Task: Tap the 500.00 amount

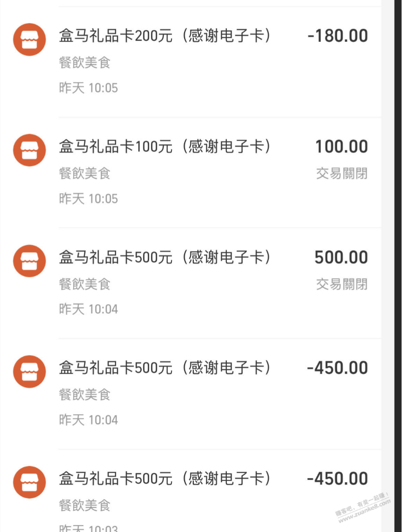Action: 341,257
